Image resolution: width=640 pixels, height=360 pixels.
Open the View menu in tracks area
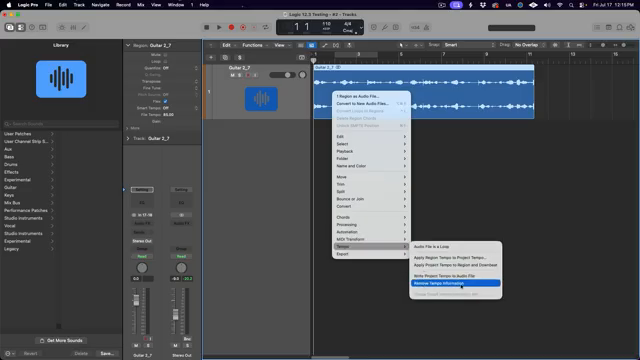tap(282, 45)
